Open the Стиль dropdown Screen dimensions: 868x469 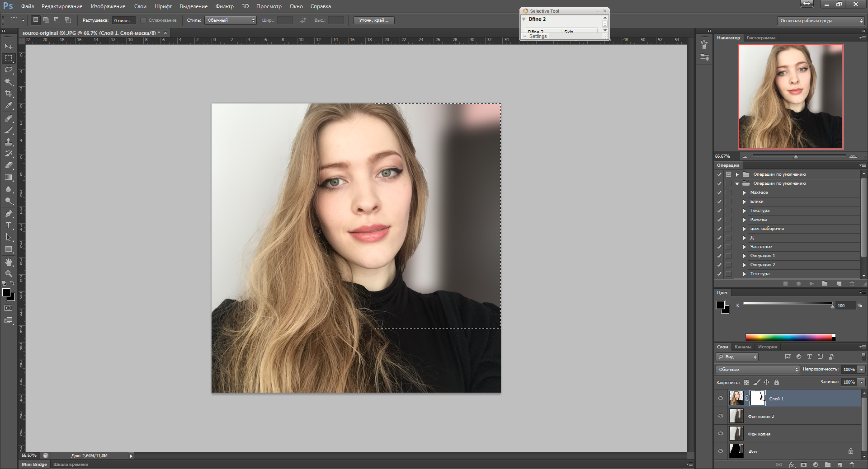tap(231, 20)
